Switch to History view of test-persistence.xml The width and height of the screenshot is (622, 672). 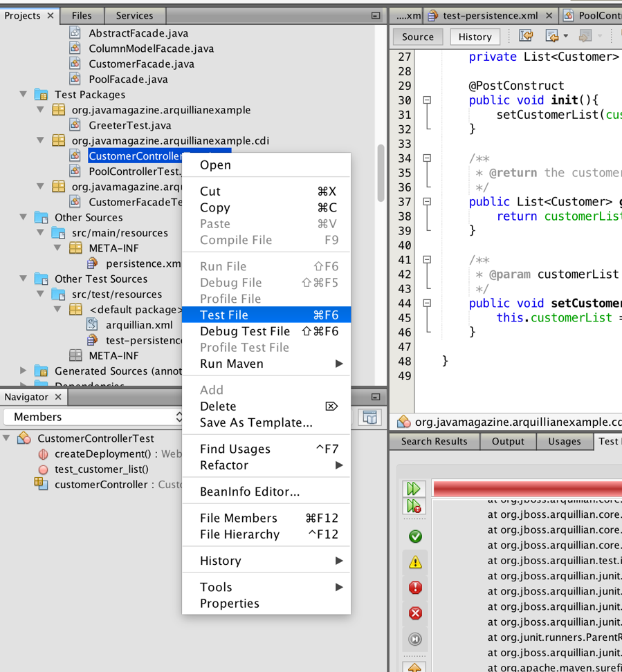click(475, 36)
